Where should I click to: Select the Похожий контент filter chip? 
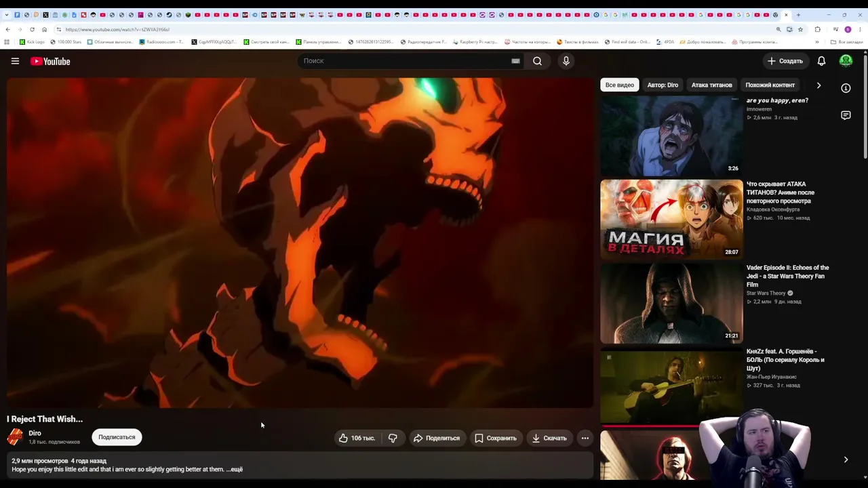coord(770,85)
